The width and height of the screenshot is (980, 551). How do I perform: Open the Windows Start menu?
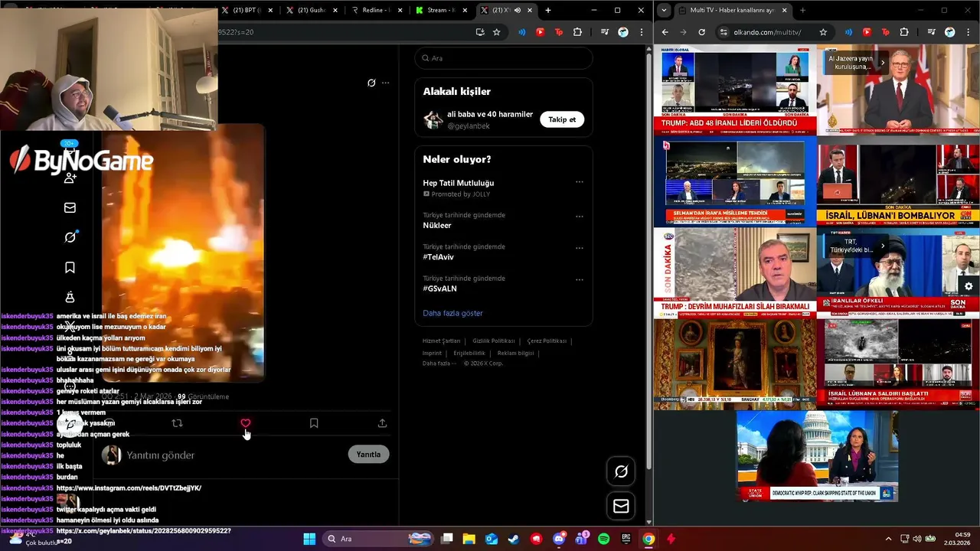tap(309, 539)
